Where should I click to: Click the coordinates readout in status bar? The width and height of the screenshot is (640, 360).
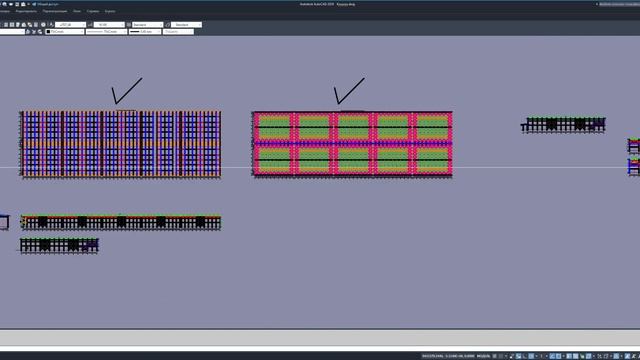point(448,356)
